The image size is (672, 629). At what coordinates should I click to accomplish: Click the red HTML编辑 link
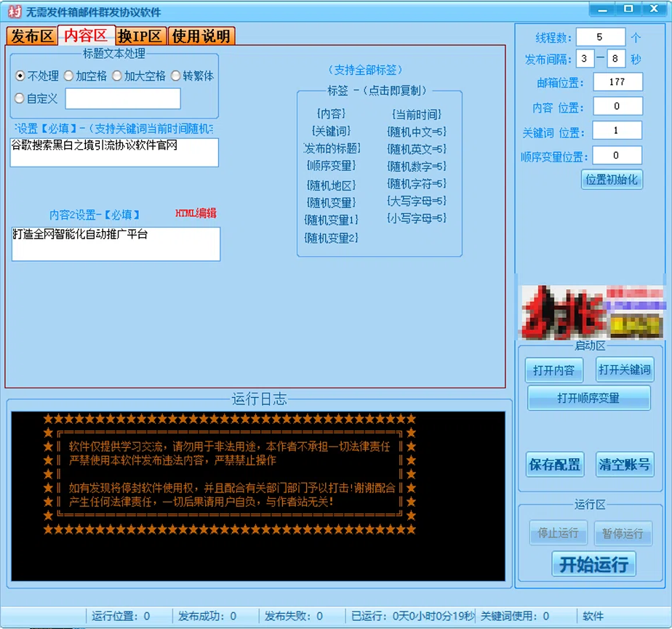pyautogui.click(x=196, y=213)
